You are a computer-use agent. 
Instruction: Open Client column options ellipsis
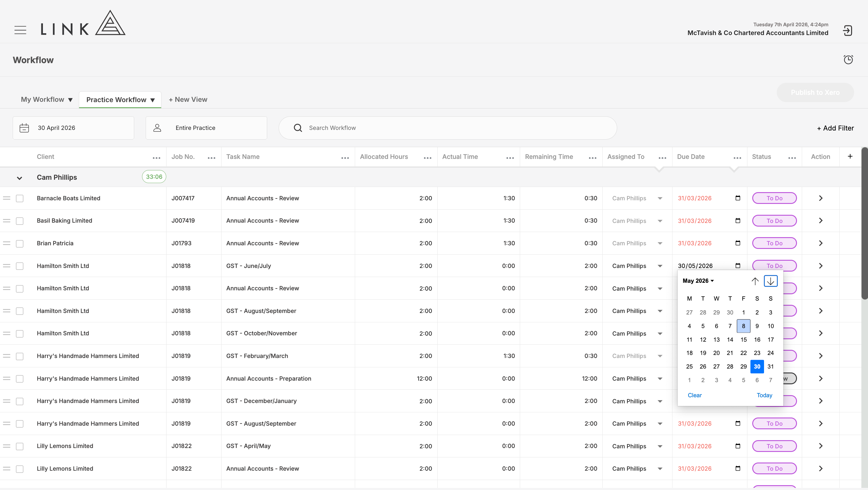click(156, 158)
